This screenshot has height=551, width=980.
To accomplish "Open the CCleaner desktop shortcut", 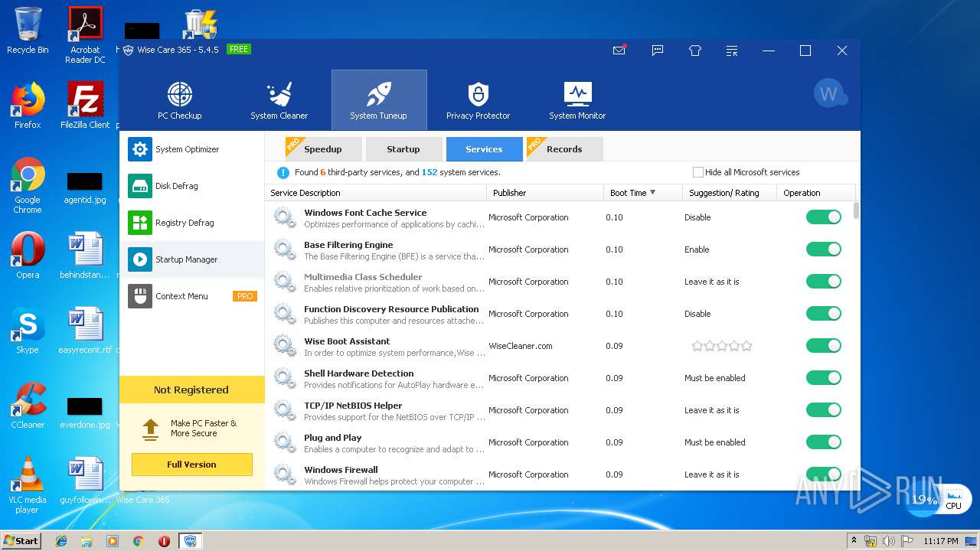I will pyautogui.click(x=28, y=406).
